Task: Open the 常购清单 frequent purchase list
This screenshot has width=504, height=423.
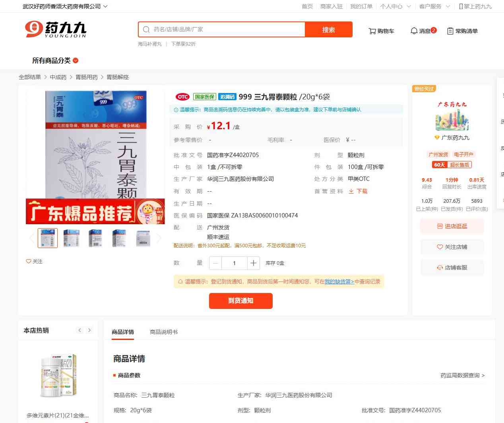Action: pos(462,31)
